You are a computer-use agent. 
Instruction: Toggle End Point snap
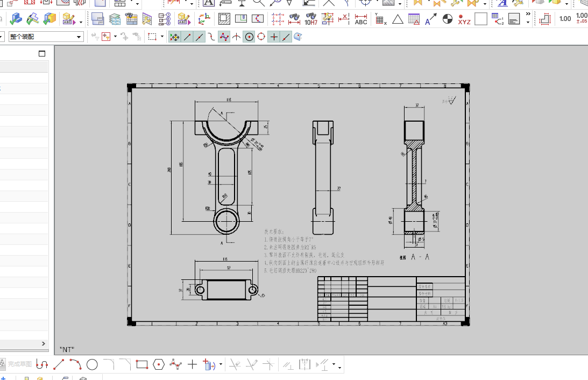187,37
